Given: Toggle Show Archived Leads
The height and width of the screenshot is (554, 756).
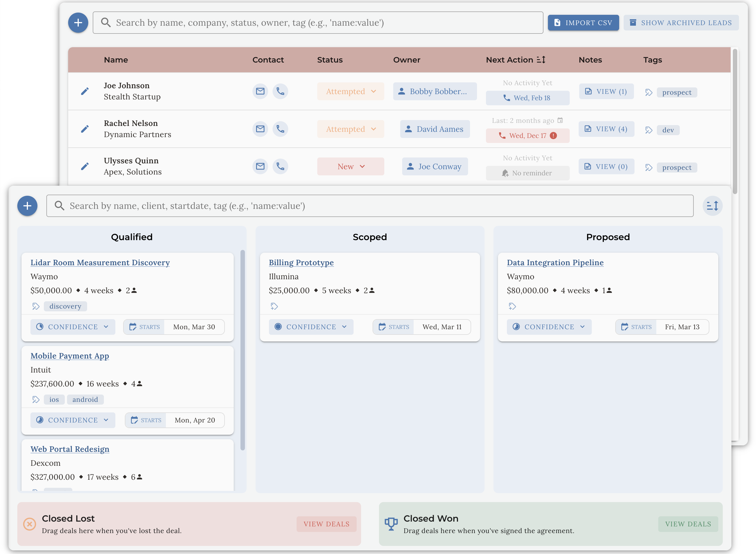Looking at the screenshot, I should pos(681,22).
